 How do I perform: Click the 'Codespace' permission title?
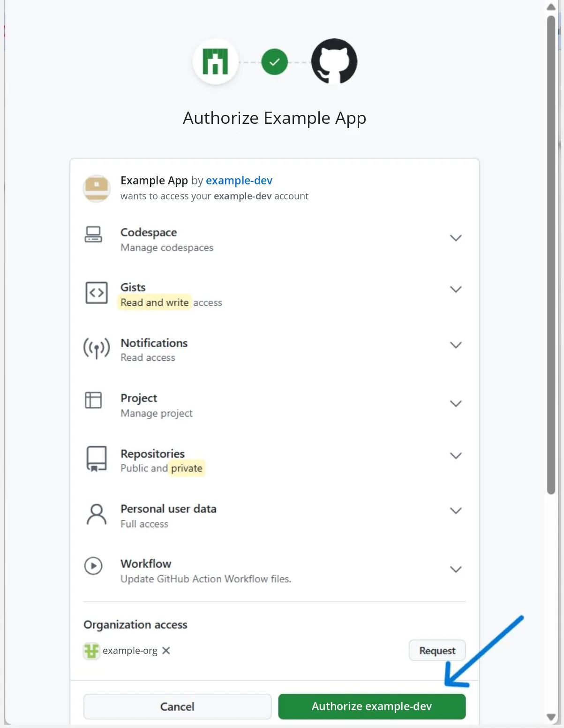pyautogui.click(x=149, y=233)
